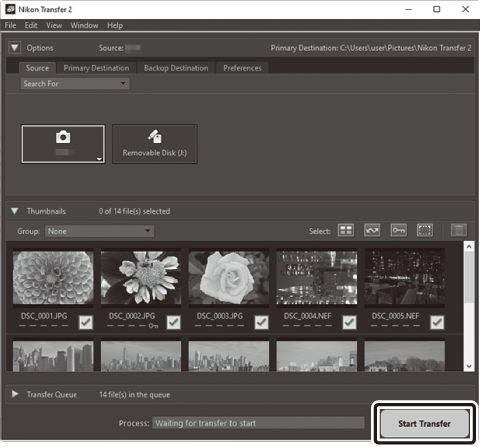
Task: Click the deselect all dashed-rectangle icon
Action: click(425, 230)
